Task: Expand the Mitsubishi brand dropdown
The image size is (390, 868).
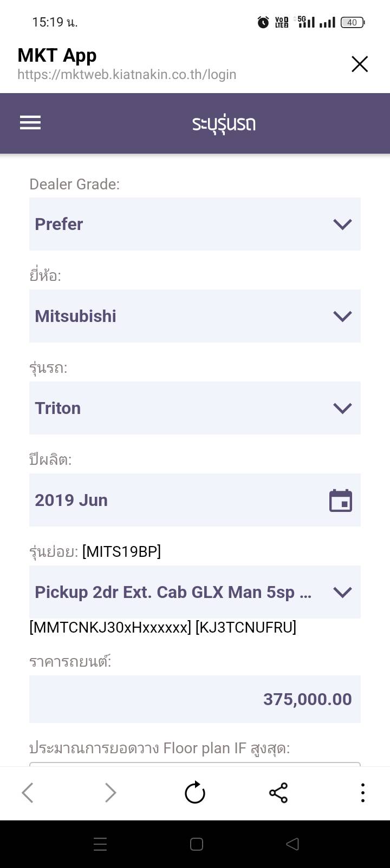Action: coord(195,316)
